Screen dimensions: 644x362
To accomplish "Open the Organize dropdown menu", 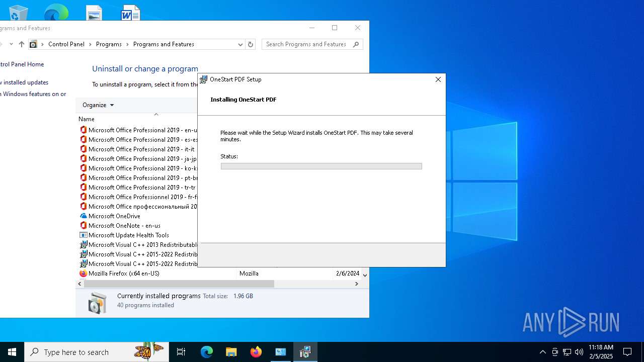I will pos(98,105).
